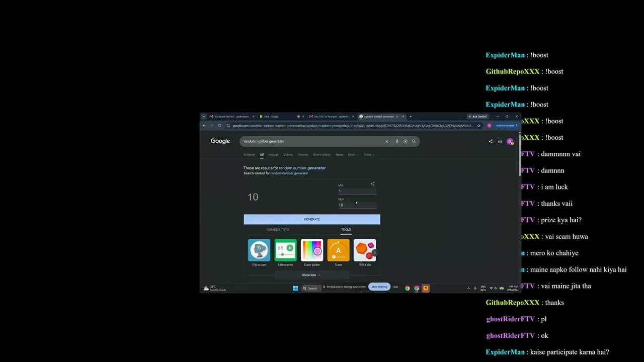This screenshot has height=362, width=644.
Task: Open the tab search dropdown in Chrome
Action: pos(204,117)
